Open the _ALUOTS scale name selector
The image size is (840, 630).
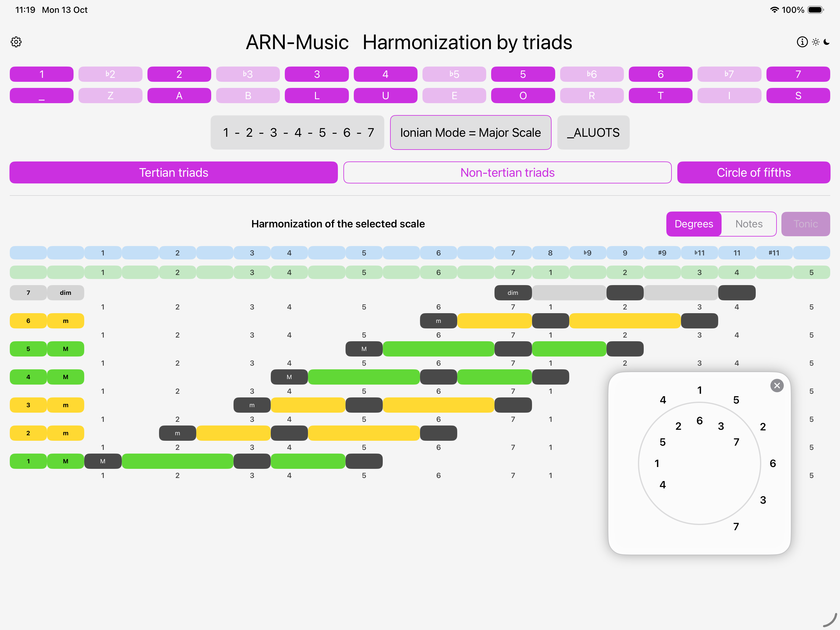point(593,132)
